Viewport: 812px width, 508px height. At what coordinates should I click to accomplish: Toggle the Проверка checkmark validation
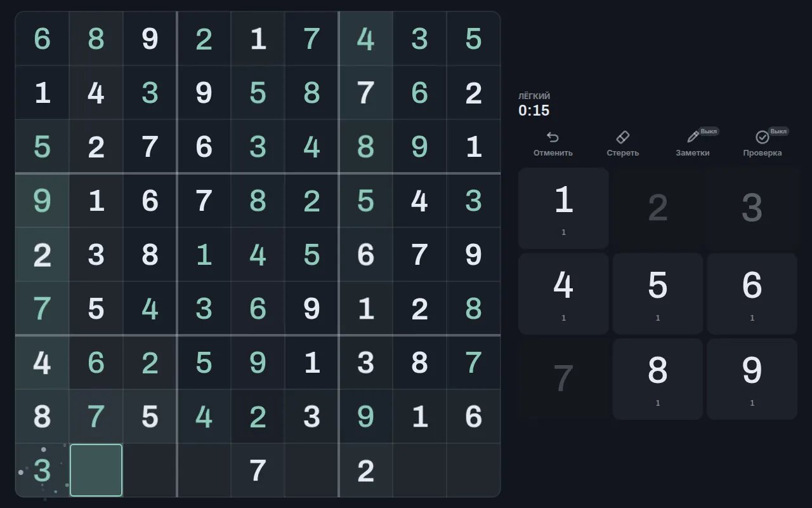click(x=763, y=137)
